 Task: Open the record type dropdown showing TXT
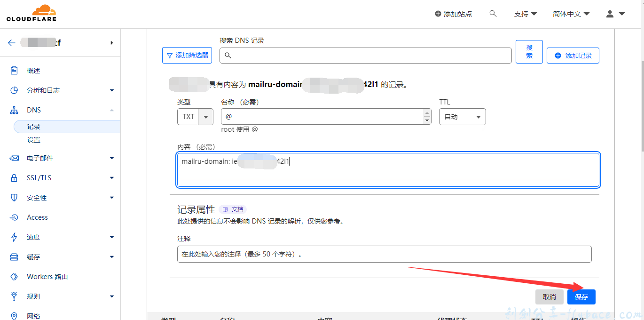coord(205,116)
